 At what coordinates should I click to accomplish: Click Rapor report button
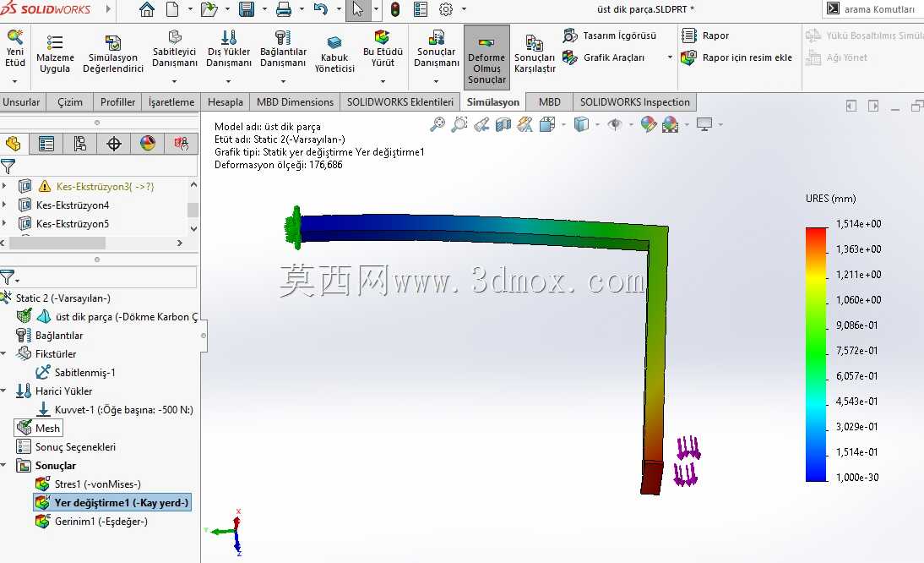click(x=705, y=36)
